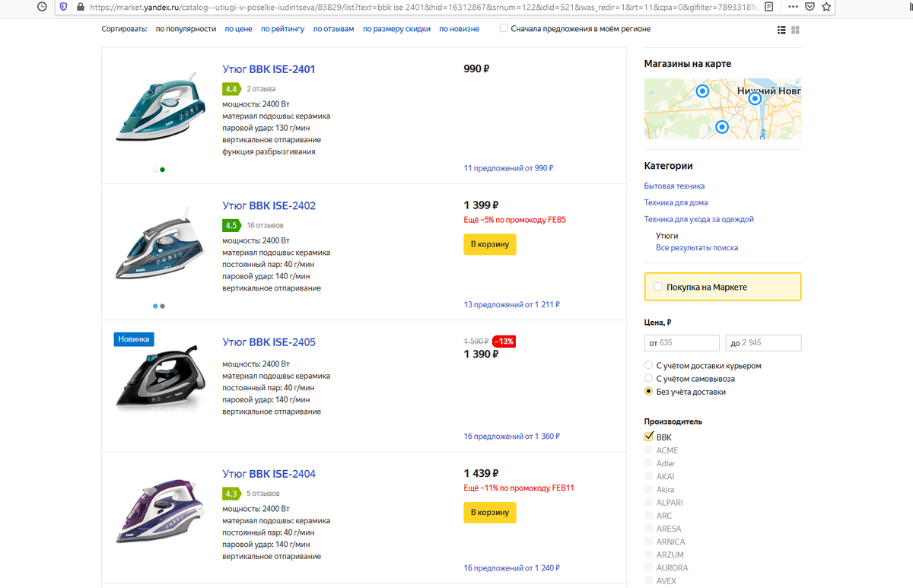Tick the Adler manufacturer checkbox
The image size is (913, 588).
[649, 462]
